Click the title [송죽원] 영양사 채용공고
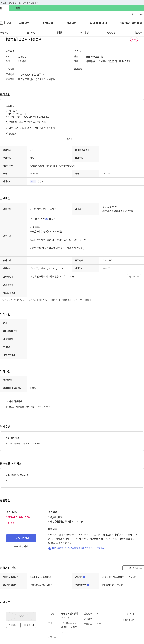The width and height of the screenshot is (144, 644). point(24,39)
